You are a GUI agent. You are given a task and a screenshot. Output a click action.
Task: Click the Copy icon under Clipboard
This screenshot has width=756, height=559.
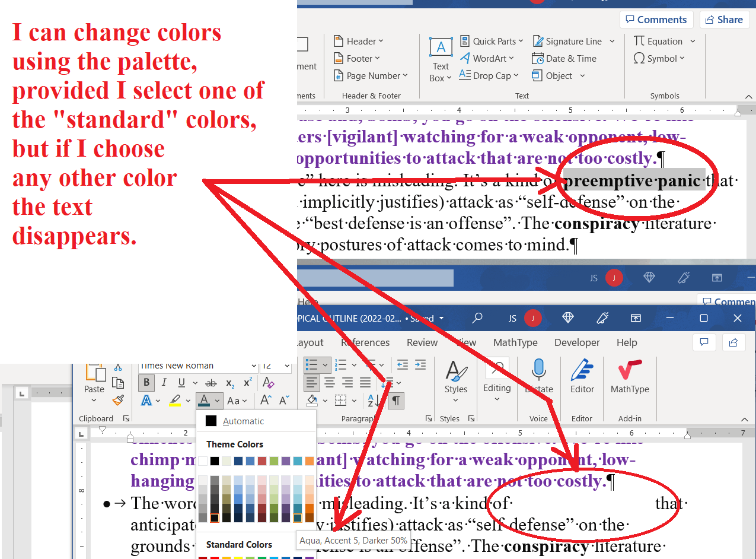(117, 383)
